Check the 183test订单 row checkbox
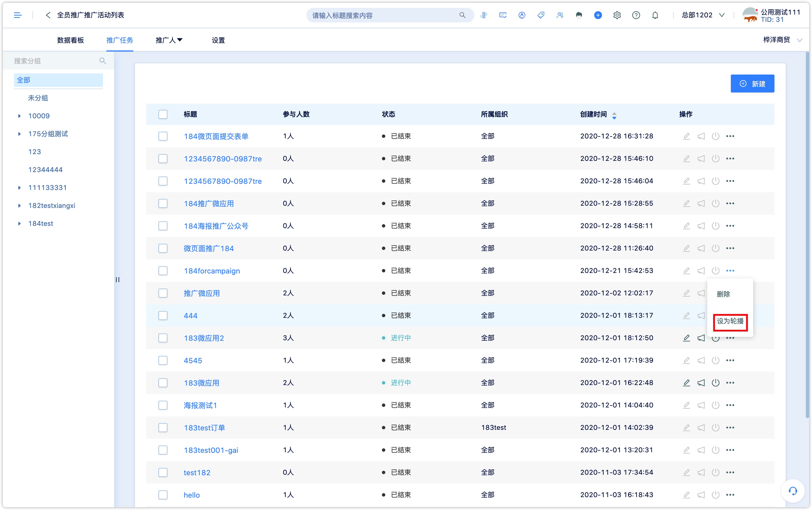Viewport: 812px width, 510px height. click(163, 428)
